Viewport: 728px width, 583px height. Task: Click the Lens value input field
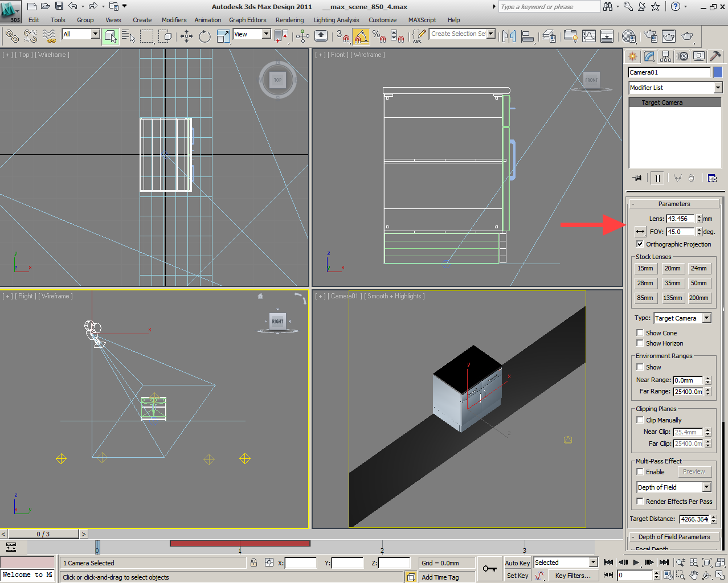pos(681,219)
